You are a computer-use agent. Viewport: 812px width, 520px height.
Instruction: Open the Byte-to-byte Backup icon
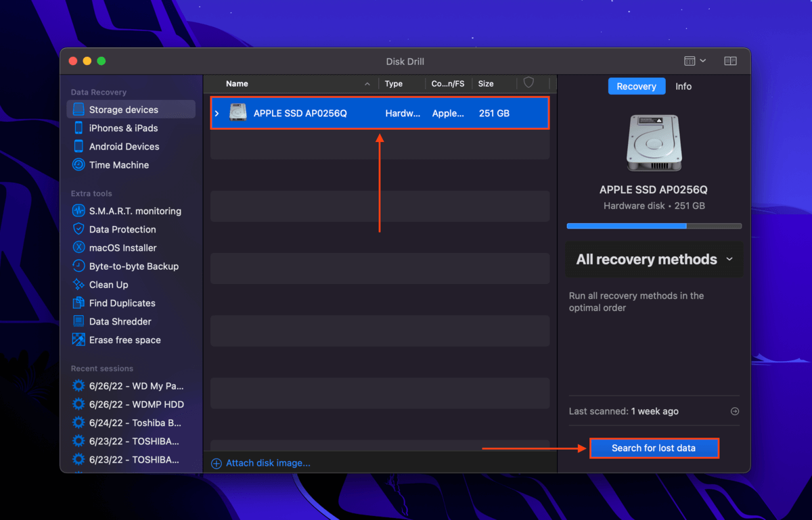pyautogui.click(x=78, y=266)
